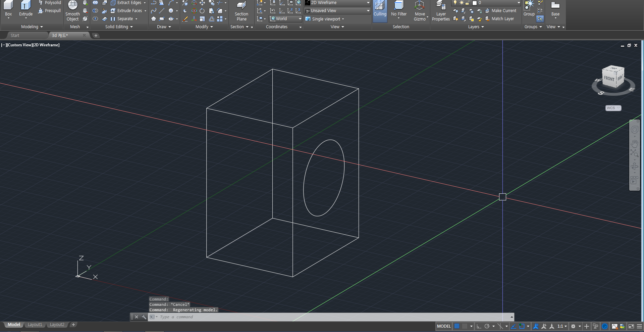Click layer 0 white color swatch
Screen dimensions: 644x332
coord(475,3)
